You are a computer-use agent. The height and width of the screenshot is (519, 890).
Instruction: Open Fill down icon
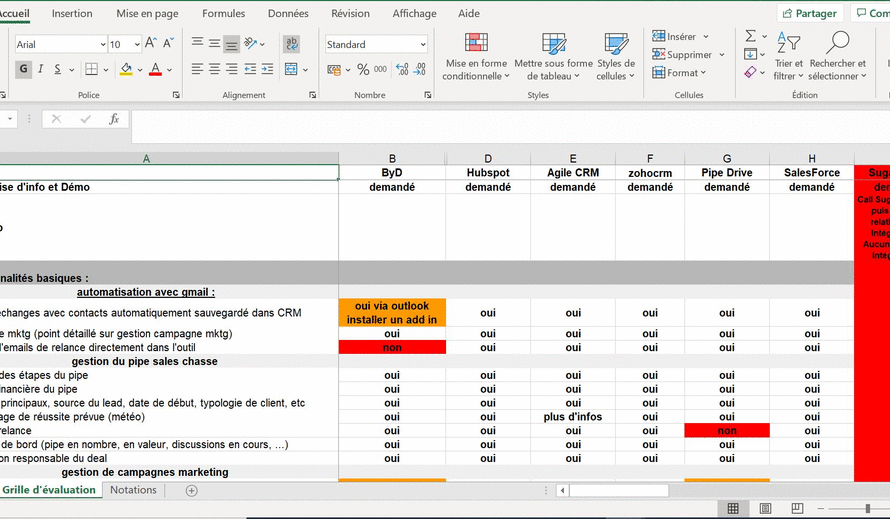pyautogui.click(x=750, y=55)
